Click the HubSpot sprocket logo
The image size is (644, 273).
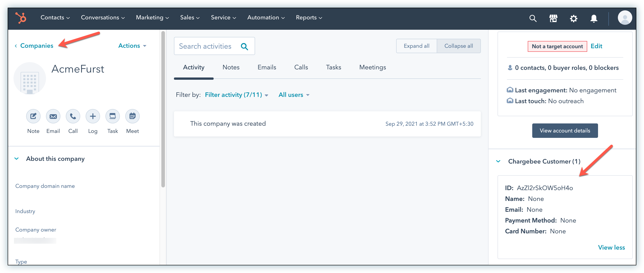point(21,18)
